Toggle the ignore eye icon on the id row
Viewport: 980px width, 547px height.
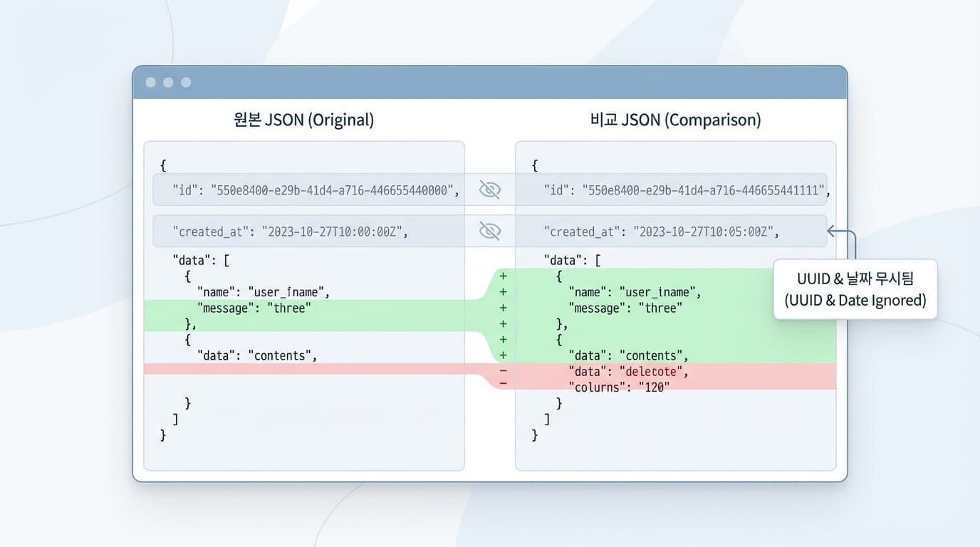(x=489, y=189)
